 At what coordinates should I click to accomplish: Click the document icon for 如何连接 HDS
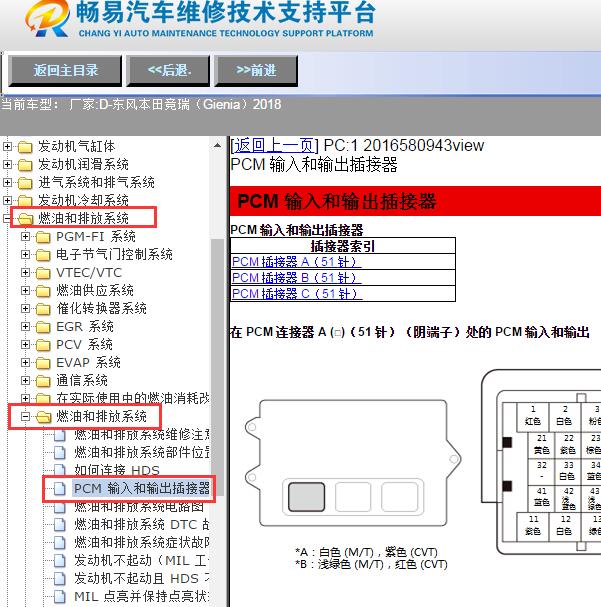coord(60,470)
